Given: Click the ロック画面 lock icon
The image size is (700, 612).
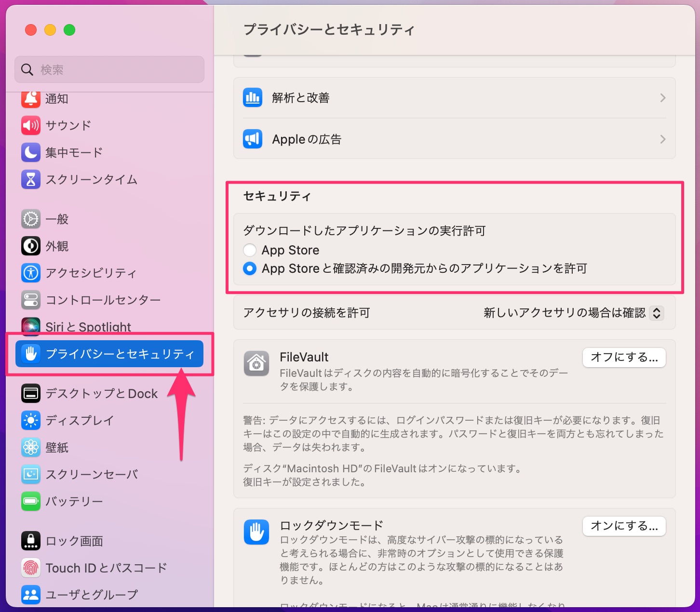Looking at the screenshot, I should click(x=31, y=541).
